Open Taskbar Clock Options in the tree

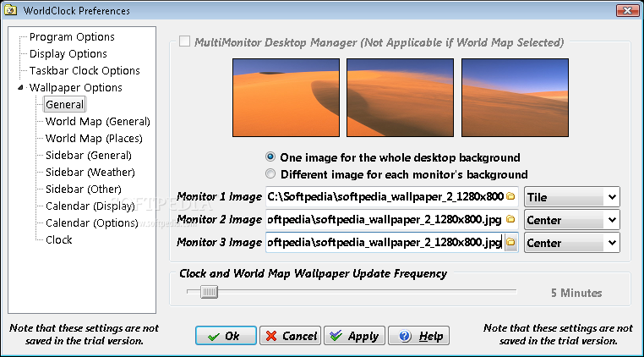click(x=85, y=71)
